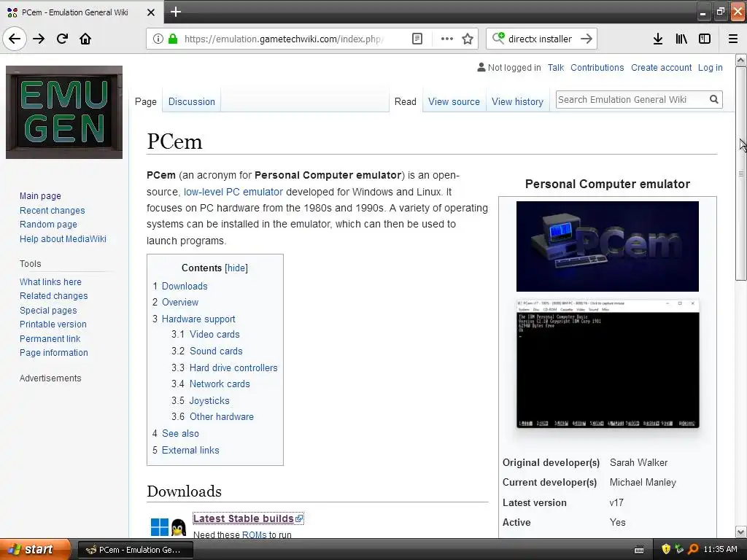Open Help about MediaWiki
This screenshot has height=560, width=747.
point(63,238)
